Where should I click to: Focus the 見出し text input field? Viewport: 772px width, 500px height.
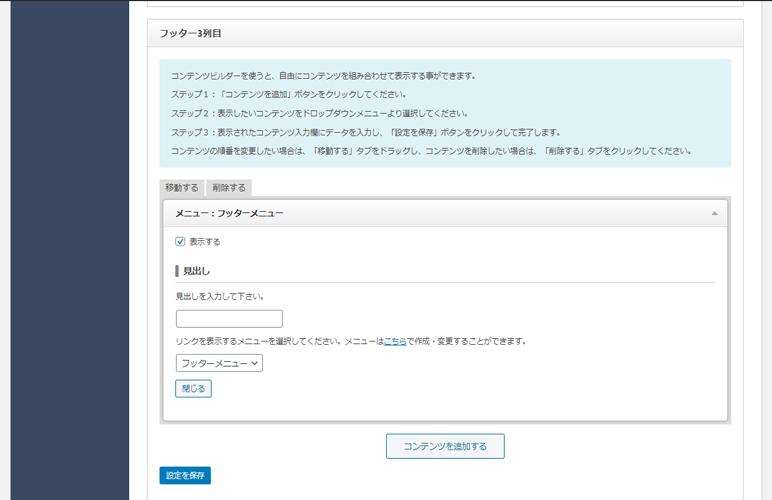click(229, 319)
